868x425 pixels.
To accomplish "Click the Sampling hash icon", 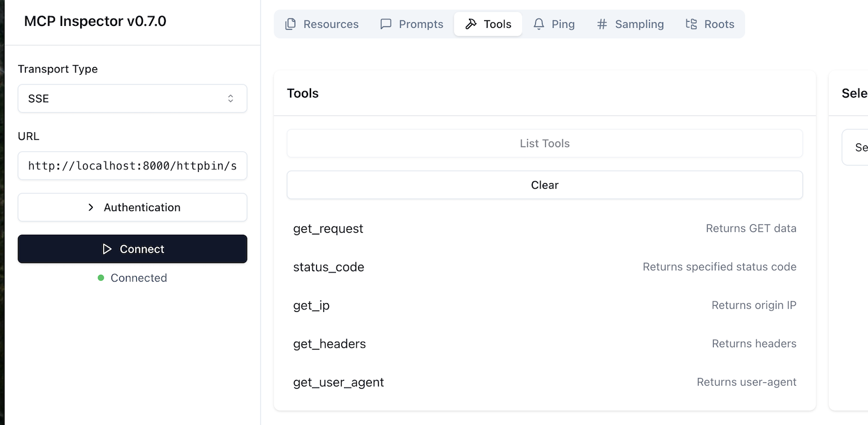I will coord(600,24).
